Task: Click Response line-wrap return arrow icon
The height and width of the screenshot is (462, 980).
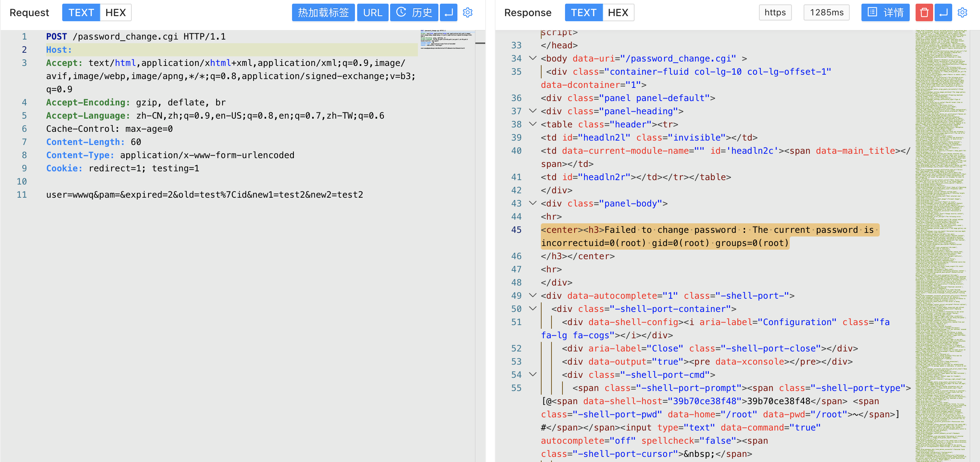Action: [943, 12]
